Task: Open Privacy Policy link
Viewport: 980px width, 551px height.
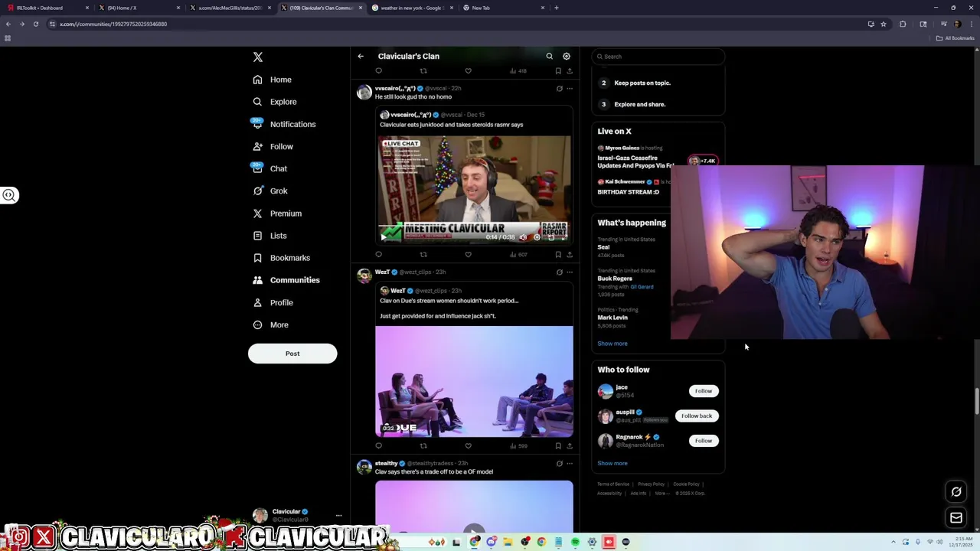Action: (x=651, y=484)
